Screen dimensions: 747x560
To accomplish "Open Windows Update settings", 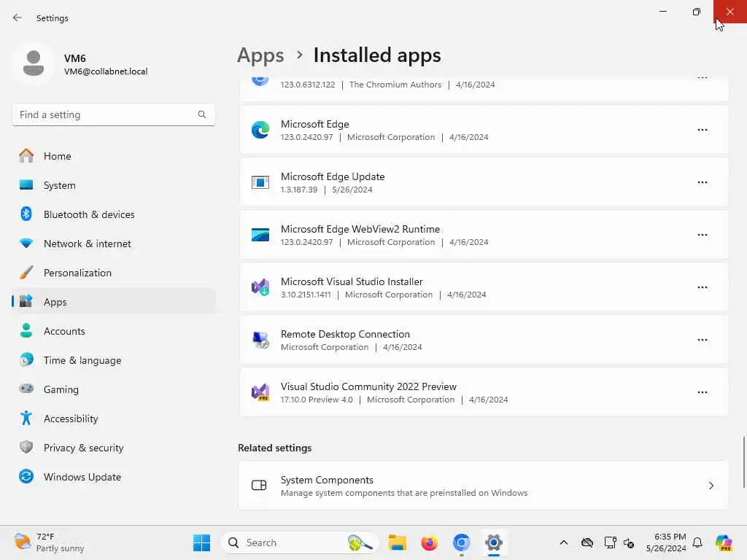I will click(113, 477).
